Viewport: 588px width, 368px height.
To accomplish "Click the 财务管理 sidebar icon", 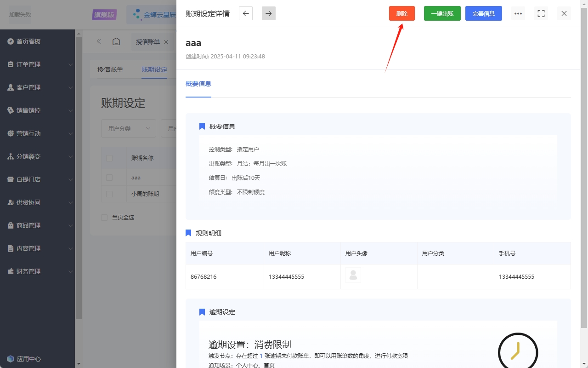I will click(x=11, y=271).
